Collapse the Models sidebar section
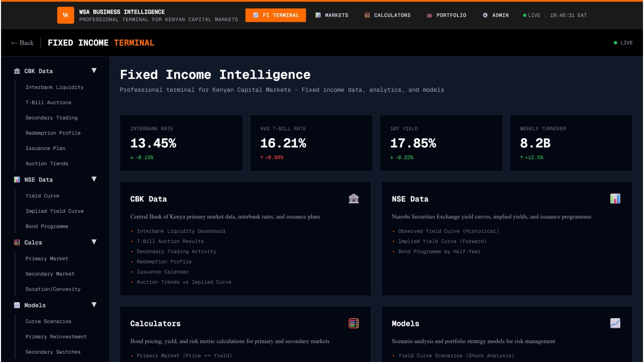The image size is (644, 362). (x=94, y=305)
